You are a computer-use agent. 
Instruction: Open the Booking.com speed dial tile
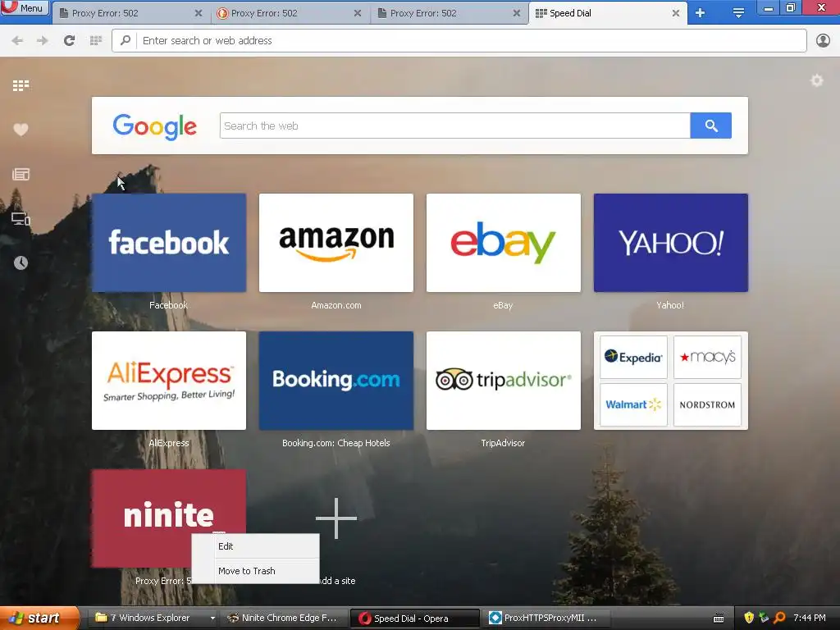336,381
